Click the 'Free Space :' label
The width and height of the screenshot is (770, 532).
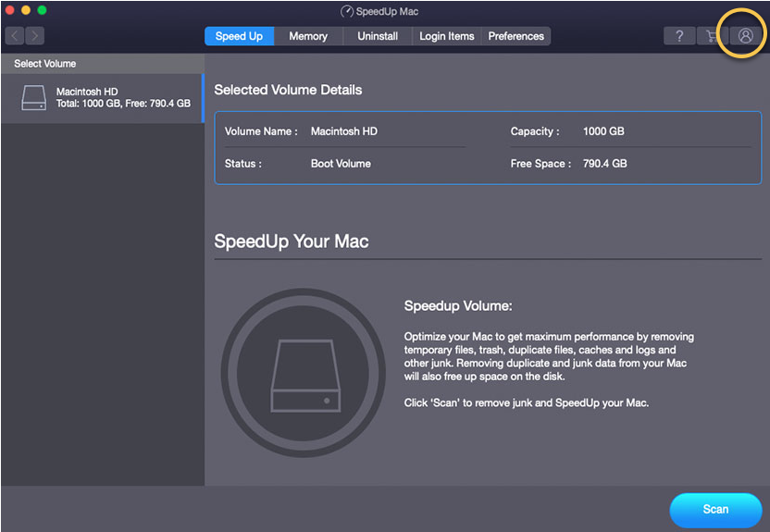[x=540, y=164]
